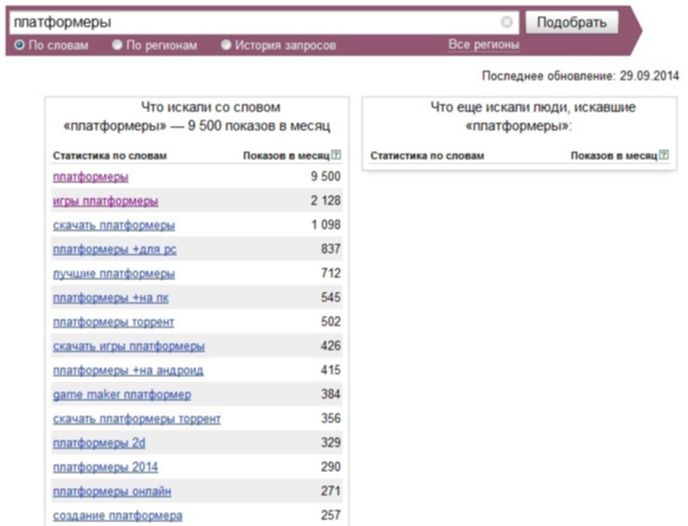This screenshot has width=688, height=526.
Task: Open the 'game maker платформер' link
Action: [122, 394]
